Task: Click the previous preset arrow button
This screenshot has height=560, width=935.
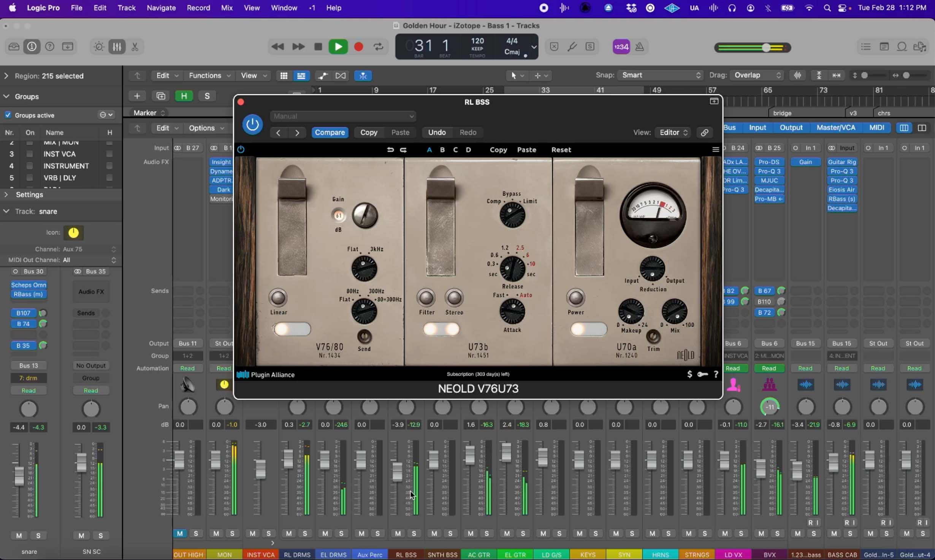Action: click(x=278, y=133)
